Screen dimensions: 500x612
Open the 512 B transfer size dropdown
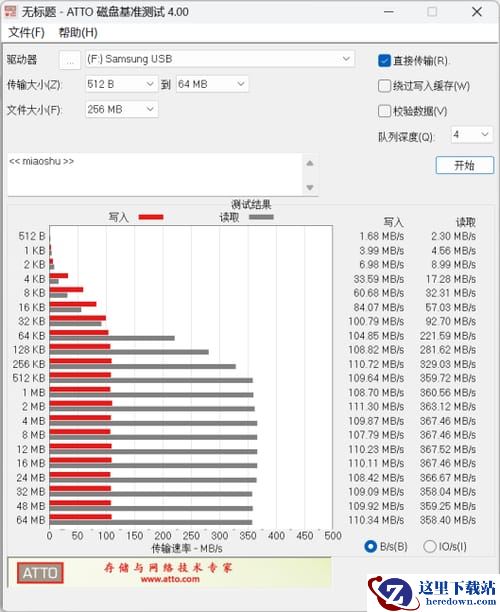[x=121, y=84]
